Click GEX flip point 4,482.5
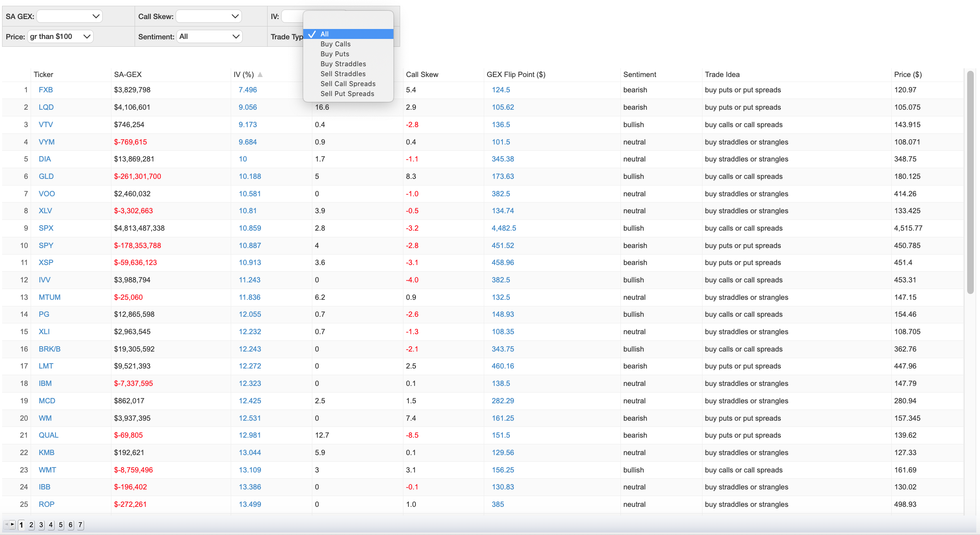Image resolution: width=980 pixels, height=535 pixels. pyautogui.click(x=504, y=228)
